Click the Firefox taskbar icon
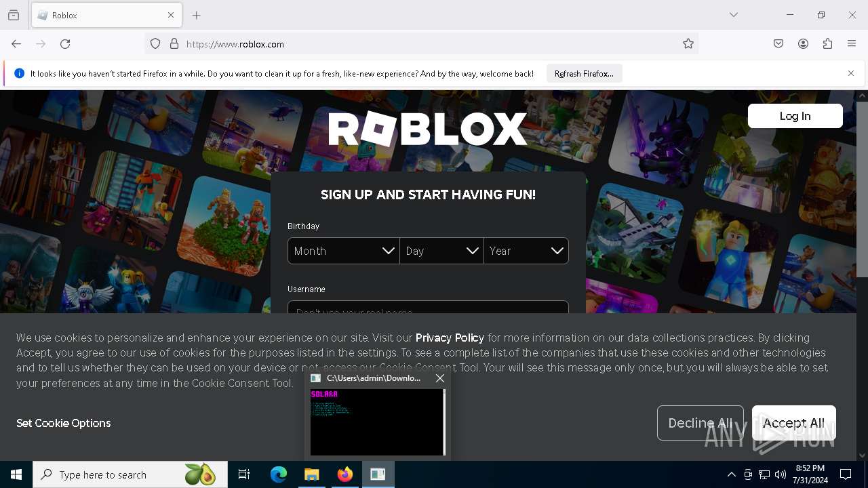This screenshot has width=868, height=488. [345, 474]
